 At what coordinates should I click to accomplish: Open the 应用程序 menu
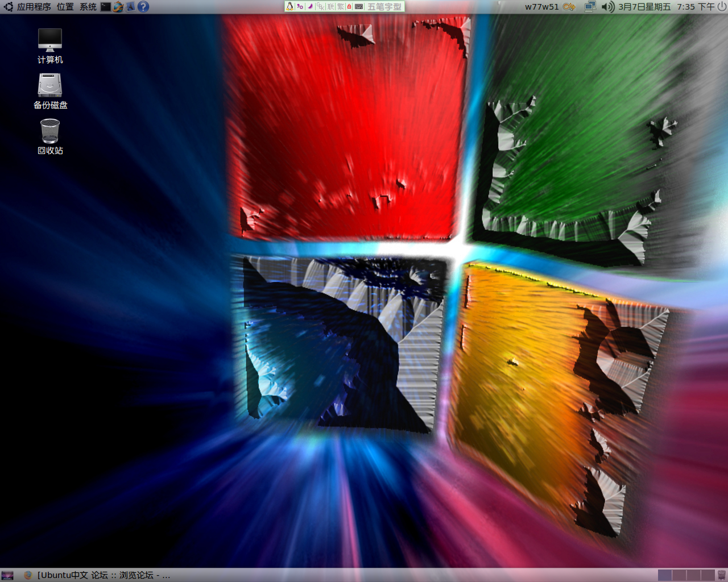point(34,7)
